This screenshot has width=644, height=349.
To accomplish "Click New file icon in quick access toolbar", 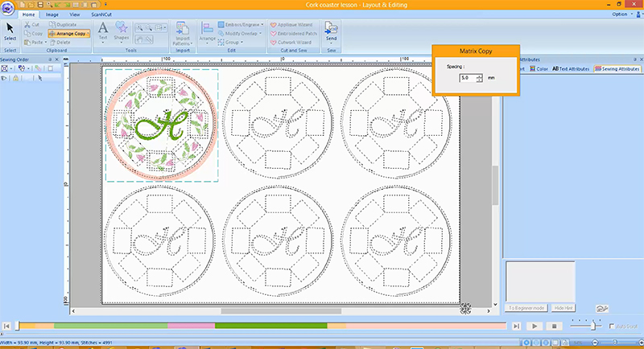I will 22,5.
